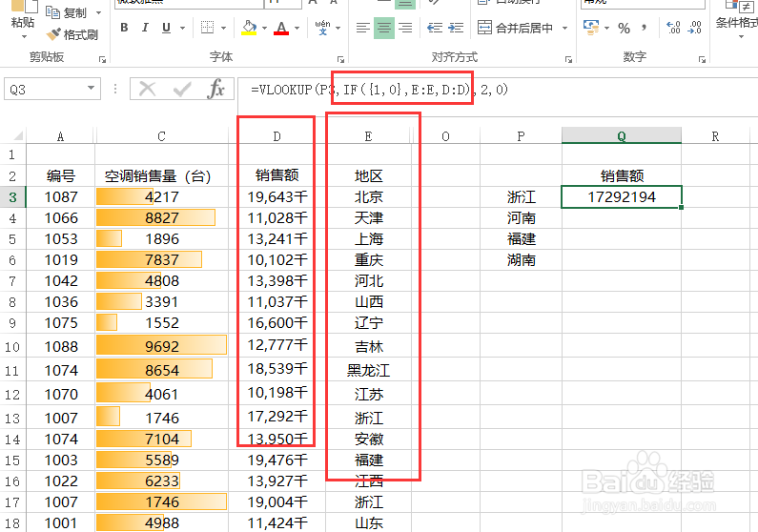Screen dimensions: 758x532
Task: Click 地区 header cell
Action: coord(369,175)
